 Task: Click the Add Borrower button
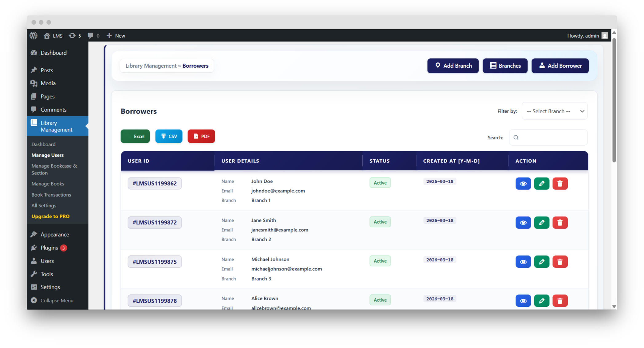(x=560, y=66)
